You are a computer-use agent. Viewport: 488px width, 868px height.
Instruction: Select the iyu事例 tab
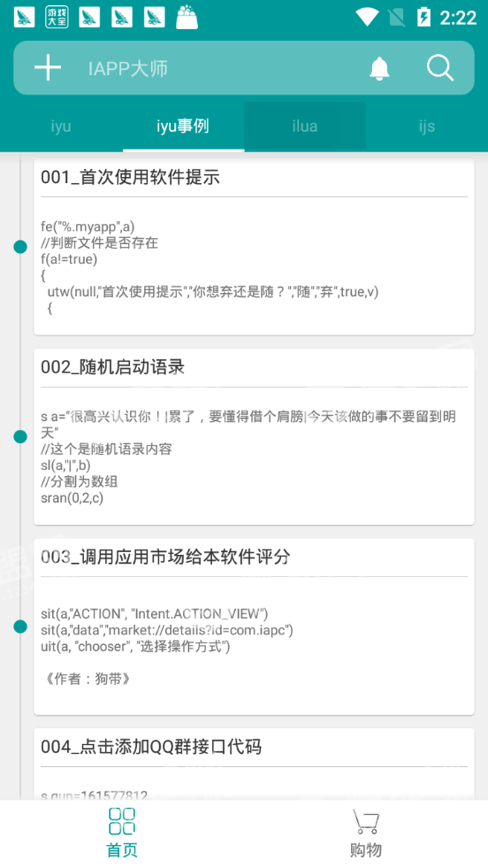(183, 127)
